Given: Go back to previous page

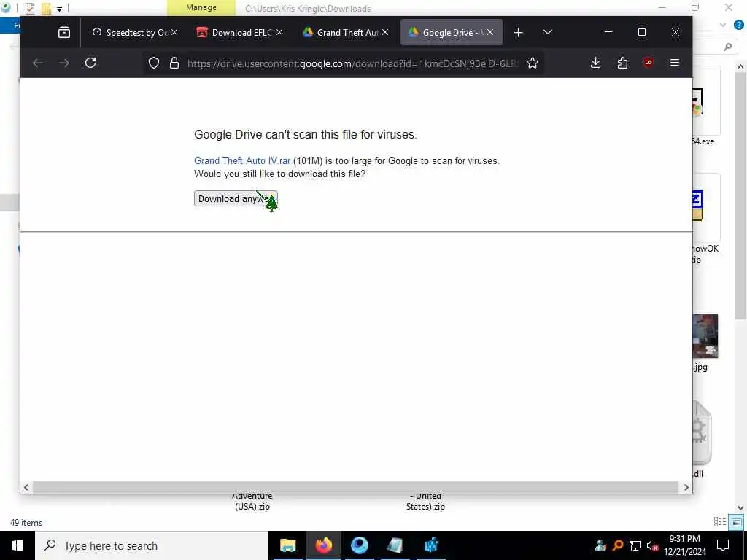Looking at the screenshot, I should click(38, 63).
